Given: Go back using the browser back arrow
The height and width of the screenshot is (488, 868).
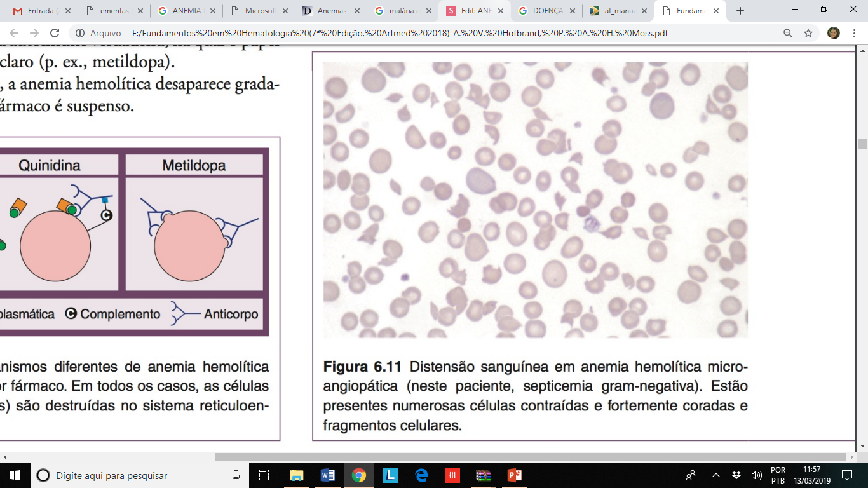Looking at the screenshot, I should coord(13,33).
